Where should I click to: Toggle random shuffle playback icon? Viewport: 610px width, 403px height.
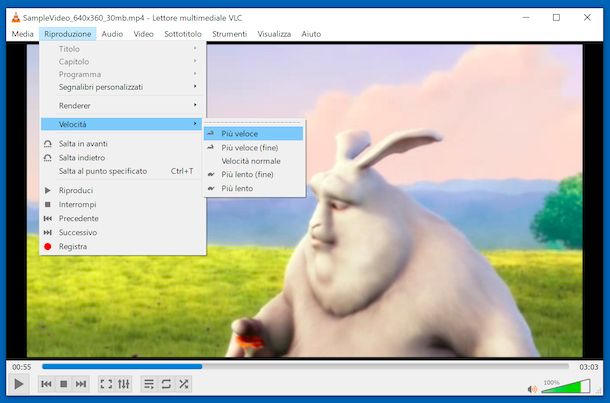[184, 384]
